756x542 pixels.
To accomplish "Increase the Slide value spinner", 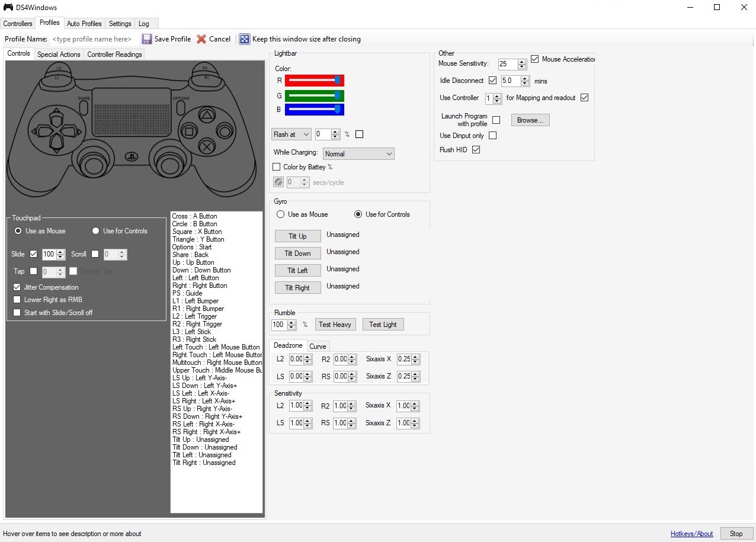I will tap(60, 252).
